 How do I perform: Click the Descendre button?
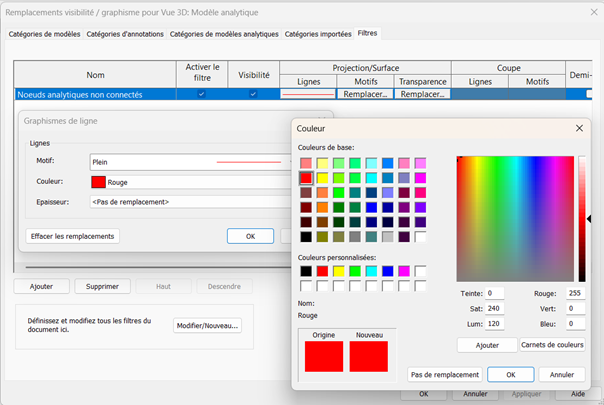tap(224, 286)
